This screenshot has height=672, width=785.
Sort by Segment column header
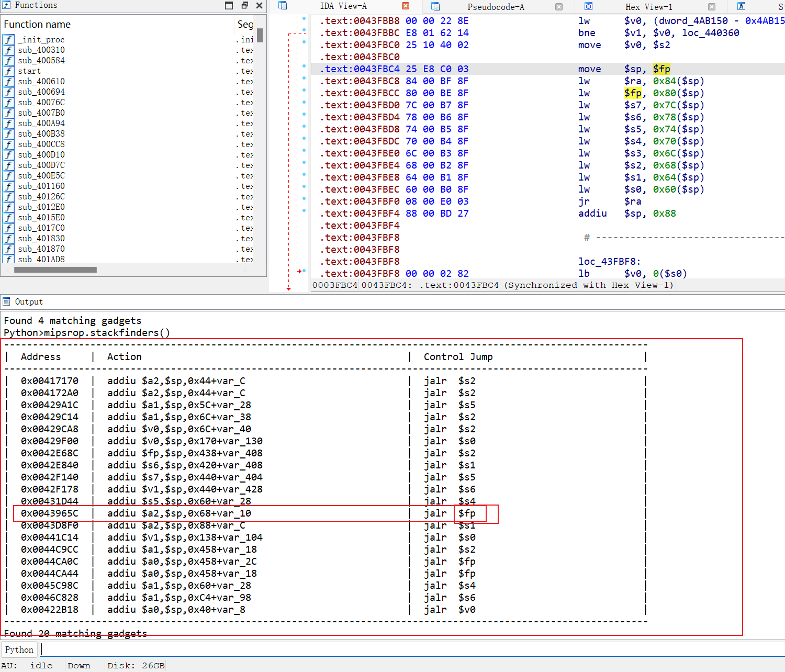click(x=245, y=24)
